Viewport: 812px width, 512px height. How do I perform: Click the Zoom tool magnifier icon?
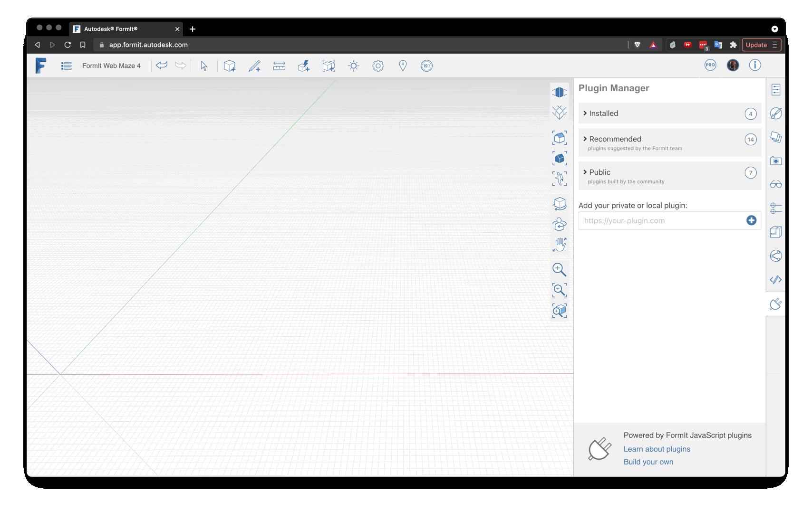pyautogui.click(x=559, y=270)
